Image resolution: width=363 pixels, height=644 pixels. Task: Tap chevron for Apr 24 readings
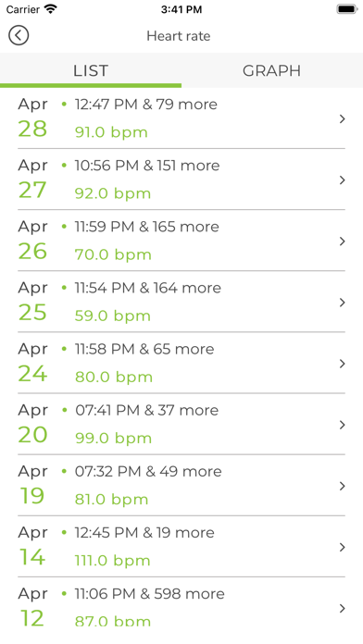(x=342, y=364)
